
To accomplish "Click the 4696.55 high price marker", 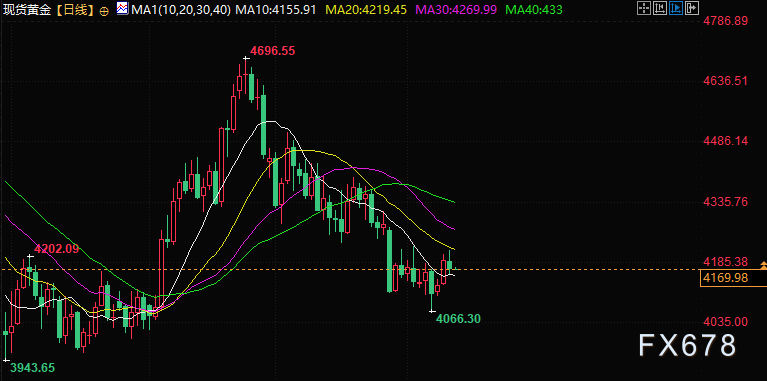I will (x=272, y=50).
